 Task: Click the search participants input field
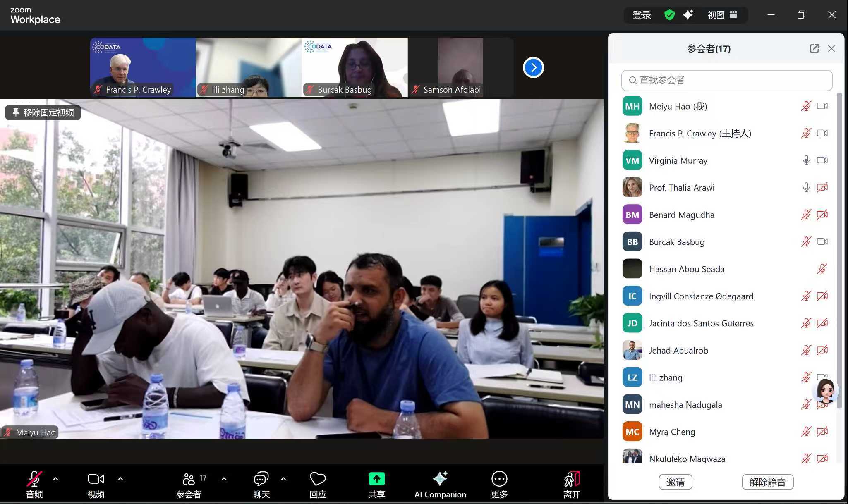727,80
